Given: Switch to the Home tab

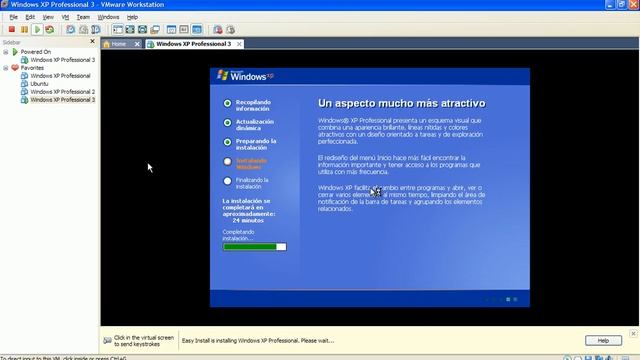Looking at the screenshot, I should [118, 44].
